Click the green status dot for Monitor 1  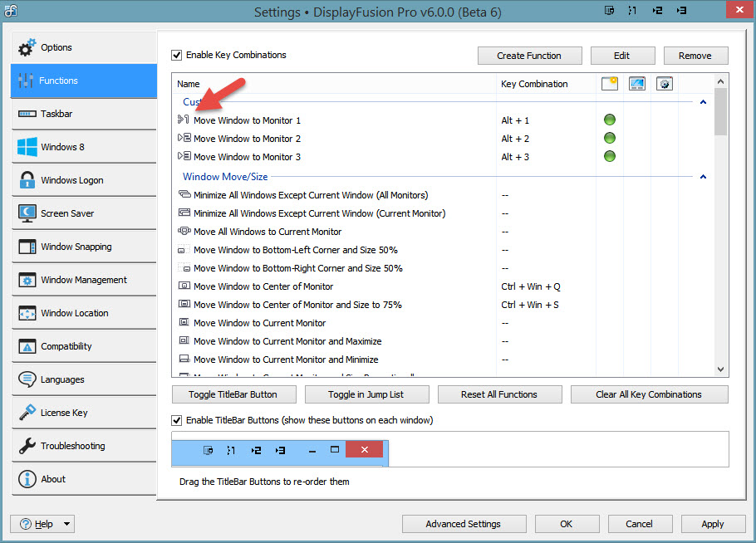[x=609, y=120]
